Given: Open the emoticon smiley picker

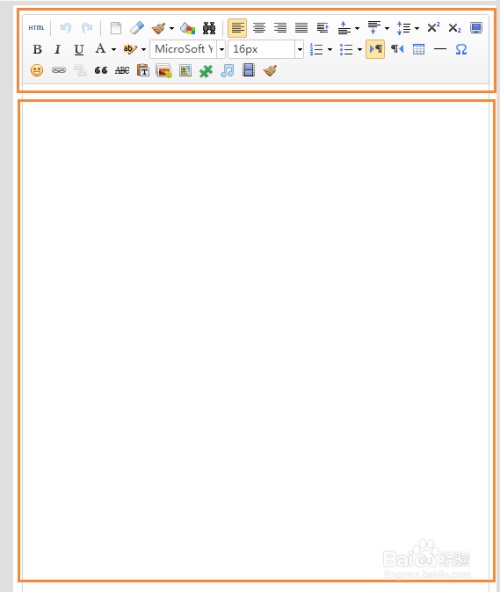Looking at the screenshot, I should [37, 71].
